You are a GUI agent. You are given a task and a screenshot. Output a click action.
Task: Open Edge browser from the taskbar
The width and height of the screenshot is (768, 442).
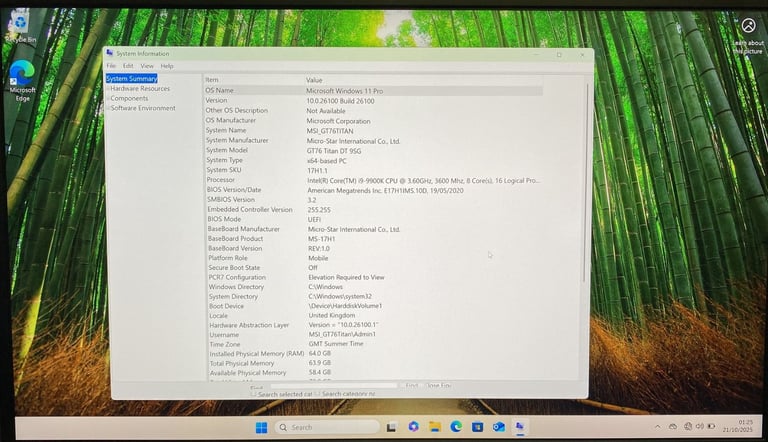pos(456,427)
